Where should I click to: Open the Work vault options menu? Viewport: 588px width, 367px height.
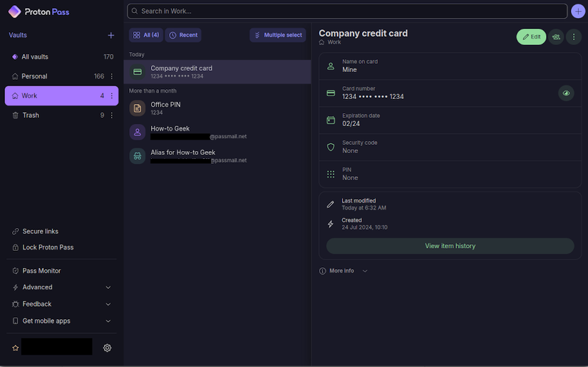tap(111, 95)
